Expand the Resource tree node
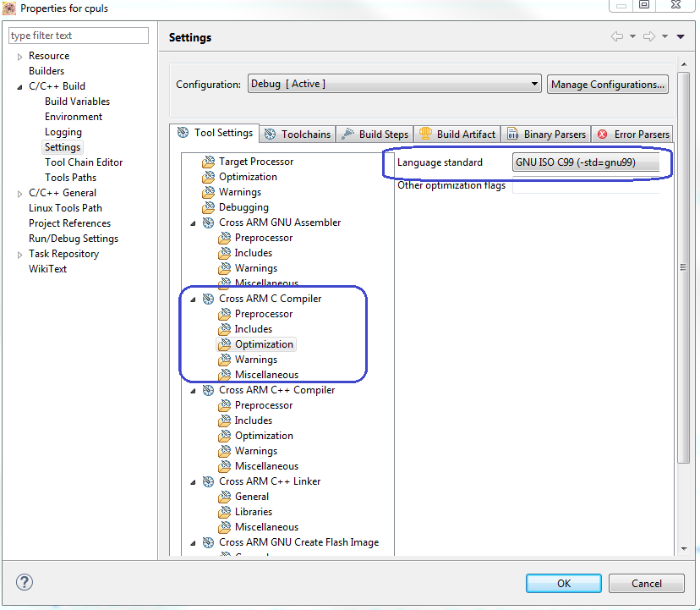The image size is (700, 610). click(x=19, y=57)
